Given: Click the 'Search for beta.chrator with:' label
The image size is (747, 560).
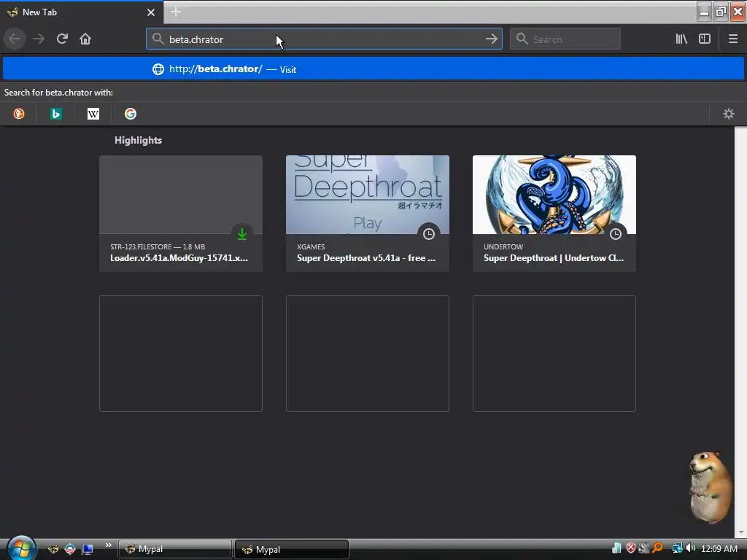Looking at the screenshot, I should 58,93.
